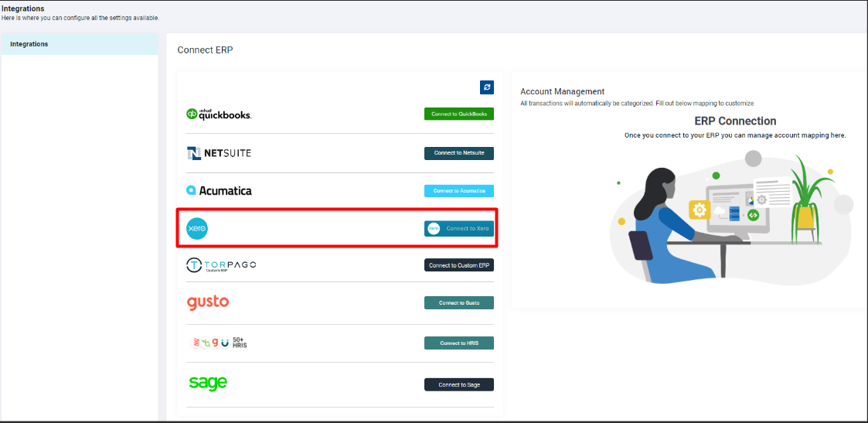This screenshot has height=423, width=868.
Task: Click Connect to Gusto
Action: click(x=459, y=303)
